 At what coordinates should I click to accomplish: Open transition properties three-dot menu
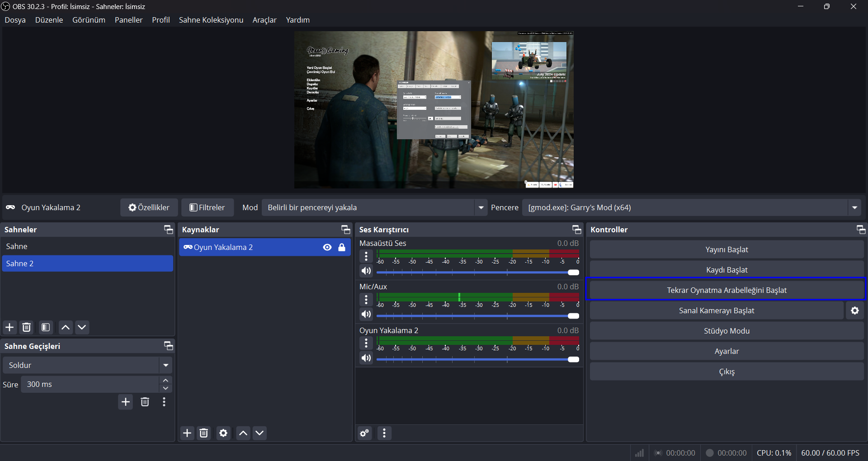tap(164, 402)
